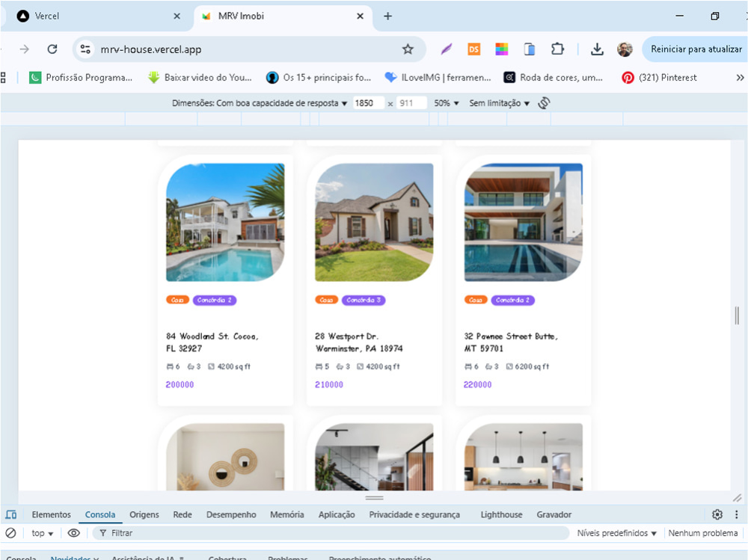Screen dimensions: 748x560
Task: Open the Dimensões device preset dropdown
Action: [260, 103]
